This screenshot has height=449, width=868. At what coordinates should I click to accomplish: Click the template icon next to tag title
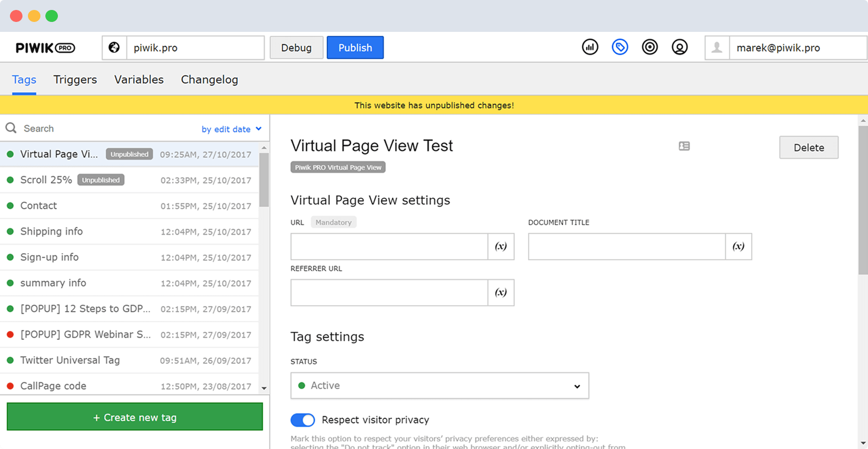(684, 146)
